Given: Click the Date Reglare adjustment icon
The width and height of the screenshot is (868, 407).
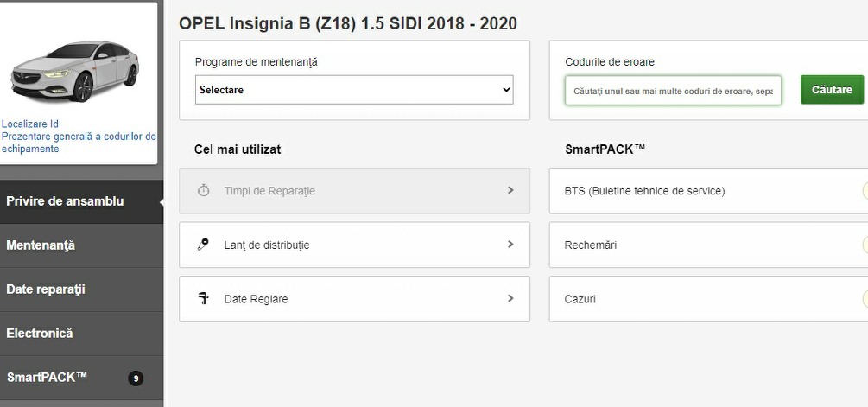Looking at the screenshot, I should pos(204,299).
